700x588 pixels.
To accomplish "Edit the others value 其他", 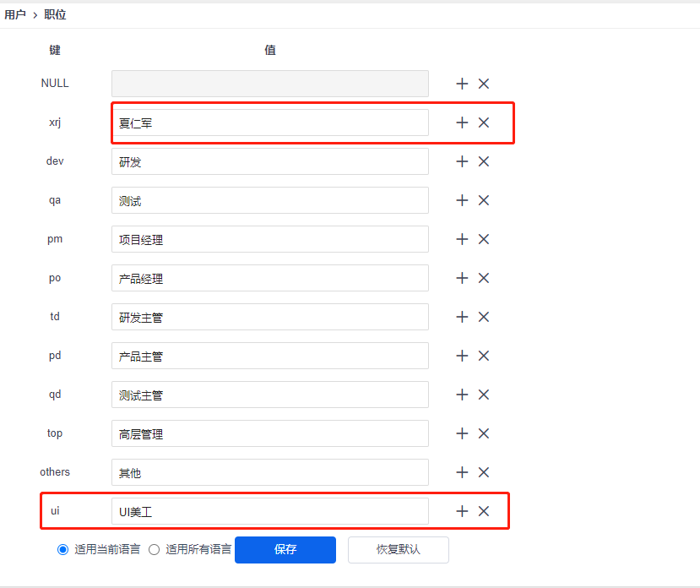I will click(x=270, y=472).
